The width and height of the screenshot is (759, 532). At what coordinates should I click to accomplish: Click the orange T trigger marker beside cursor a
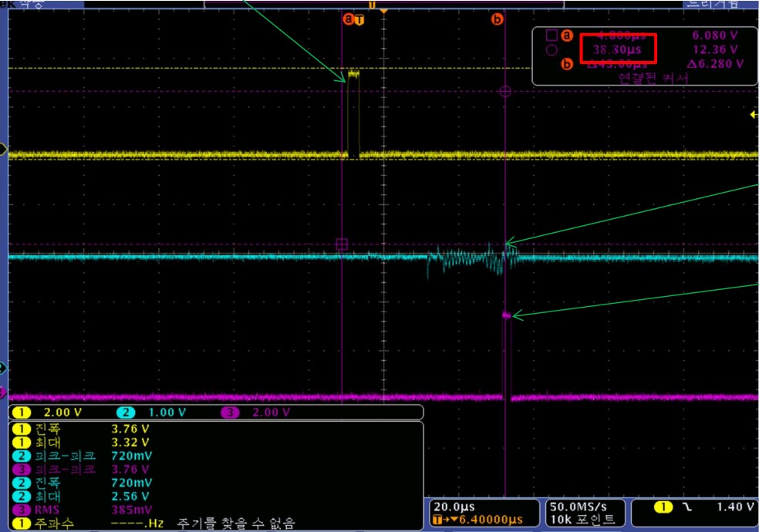(359, 20)
